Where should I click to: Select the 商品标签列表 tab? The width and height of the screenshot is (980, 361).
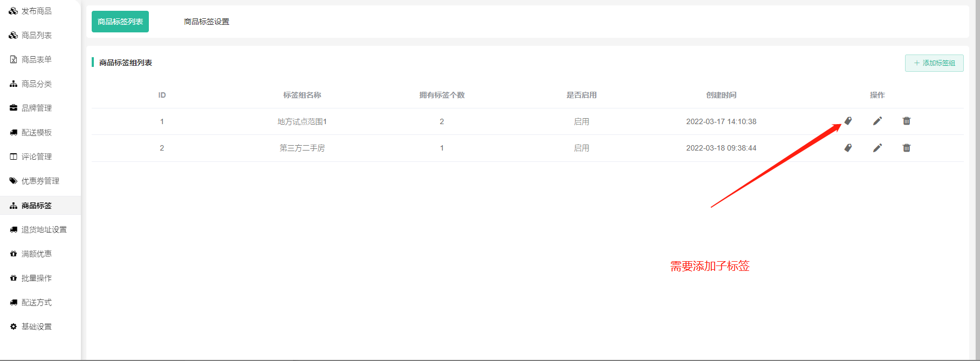120,22
